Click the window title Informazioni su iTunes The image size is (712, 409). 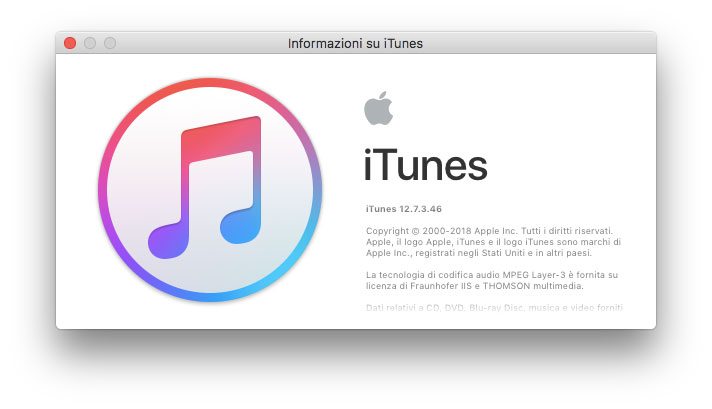355,44
